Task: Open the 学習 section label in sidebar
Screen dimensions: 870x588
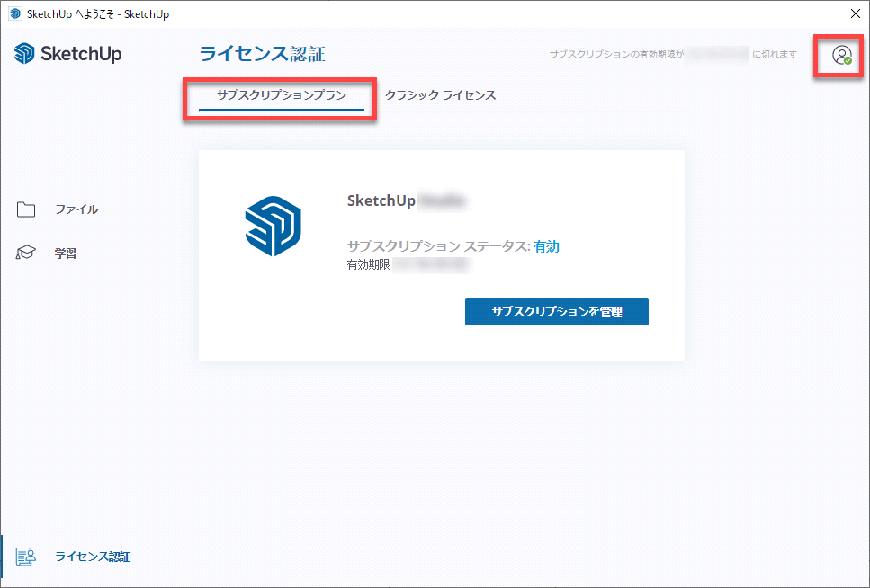Action: pos(66,254)
